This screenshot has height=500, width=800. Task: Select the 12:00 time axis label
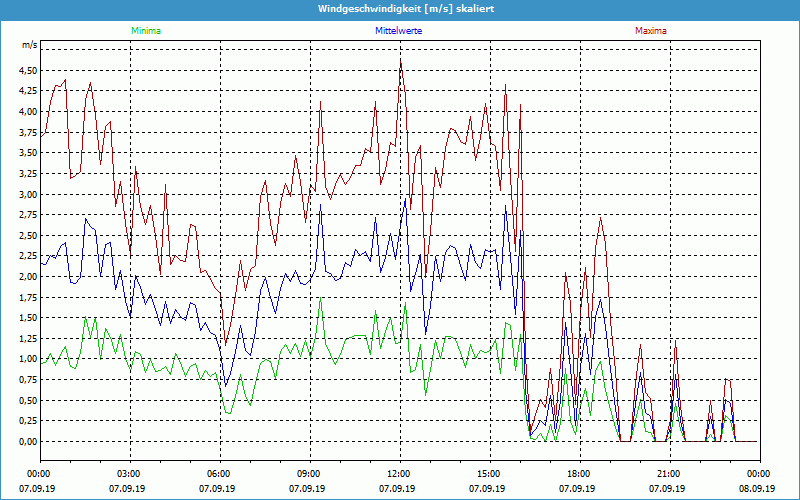pos(399,474)
